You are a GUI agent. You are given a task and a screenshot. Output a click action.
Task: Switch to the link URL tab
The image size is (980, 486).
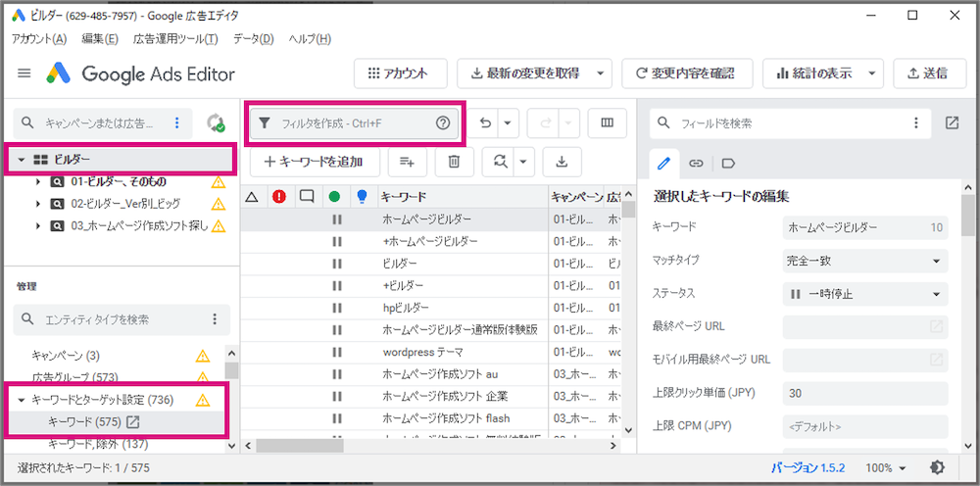(x=696, y=163)
